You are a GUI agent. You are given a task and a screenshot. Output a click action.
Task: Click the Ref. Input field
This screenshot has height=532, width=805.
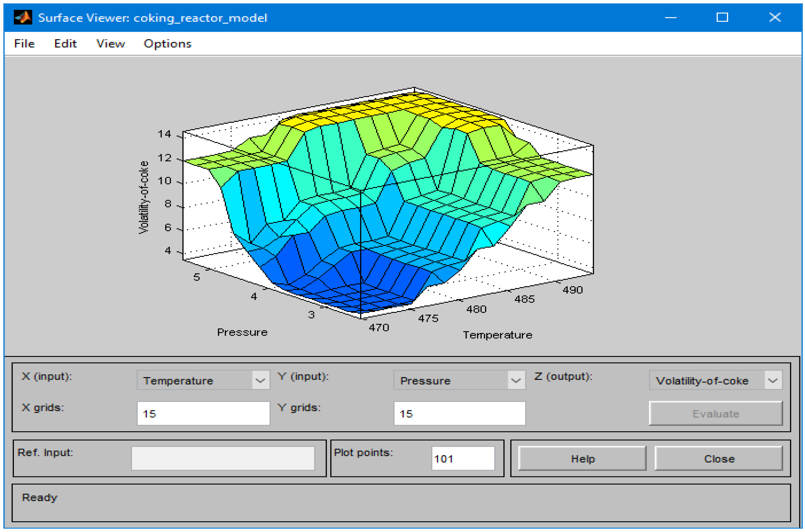(223, 458)
